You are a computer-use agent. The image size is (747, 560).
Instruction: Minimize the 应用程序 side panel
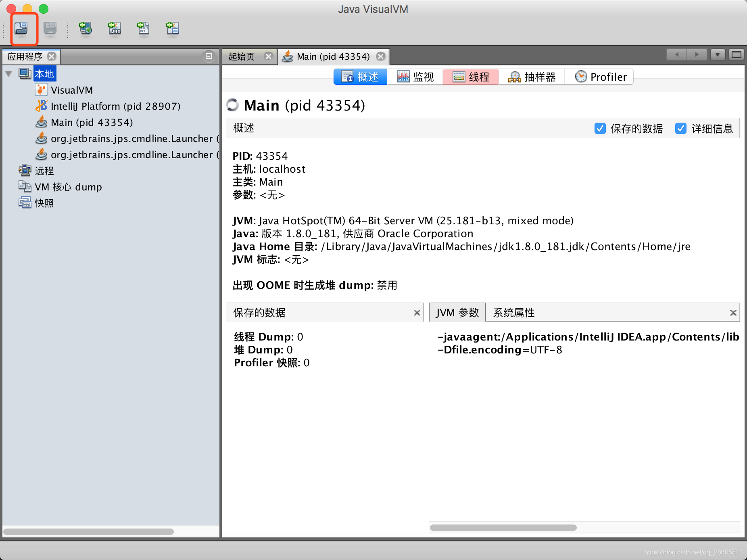click(209, 56)
